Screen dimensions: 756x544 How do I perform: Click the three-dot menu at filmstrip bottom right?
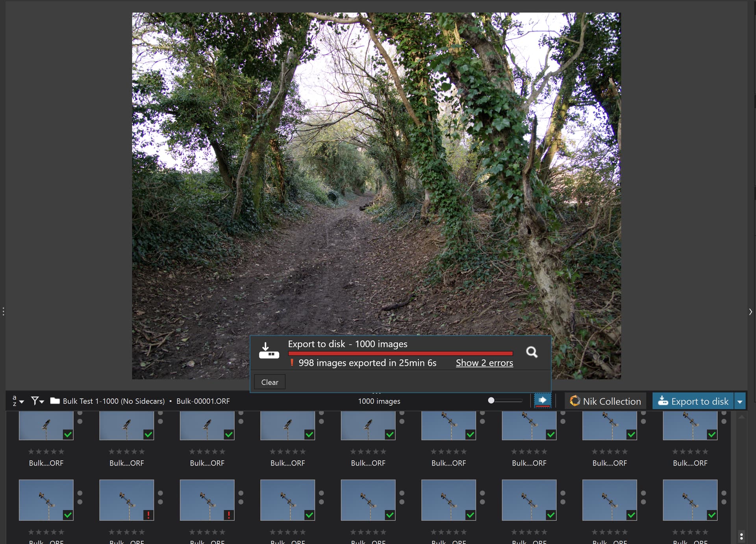coord(741,536)
